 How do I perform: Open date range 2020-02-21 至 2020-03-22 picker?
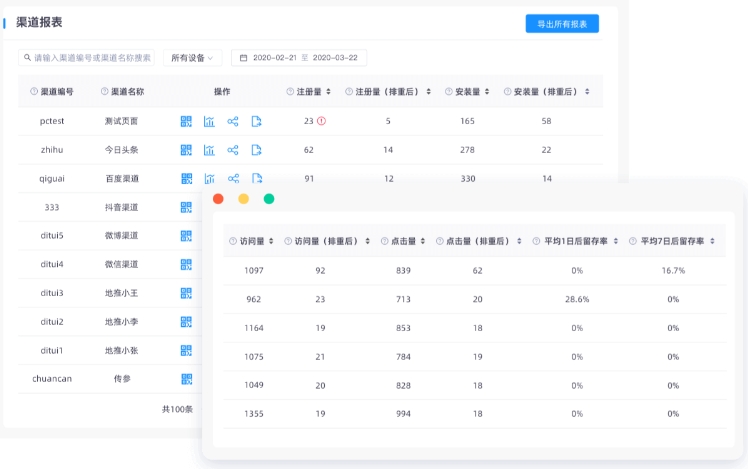coord(299,58)
